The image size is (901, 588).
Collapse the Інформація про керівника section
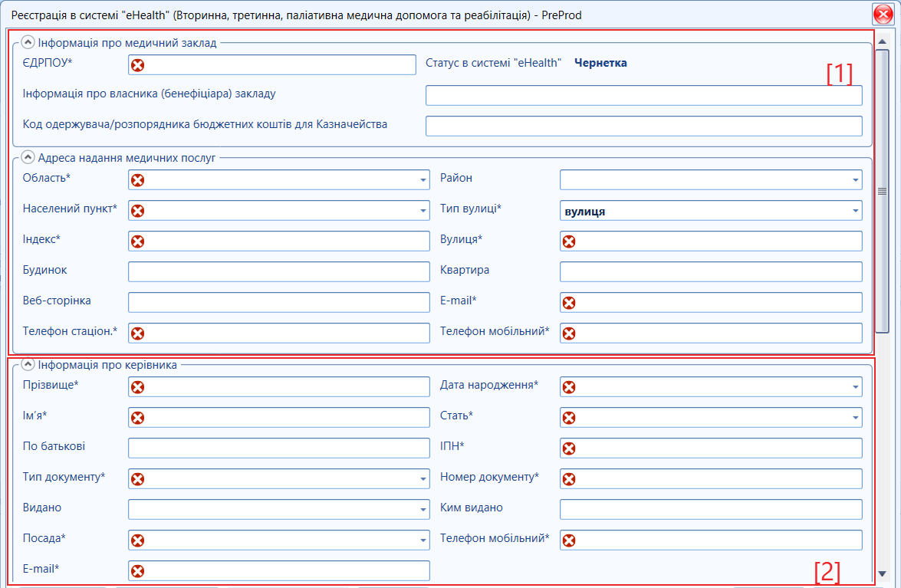(28, 364)
